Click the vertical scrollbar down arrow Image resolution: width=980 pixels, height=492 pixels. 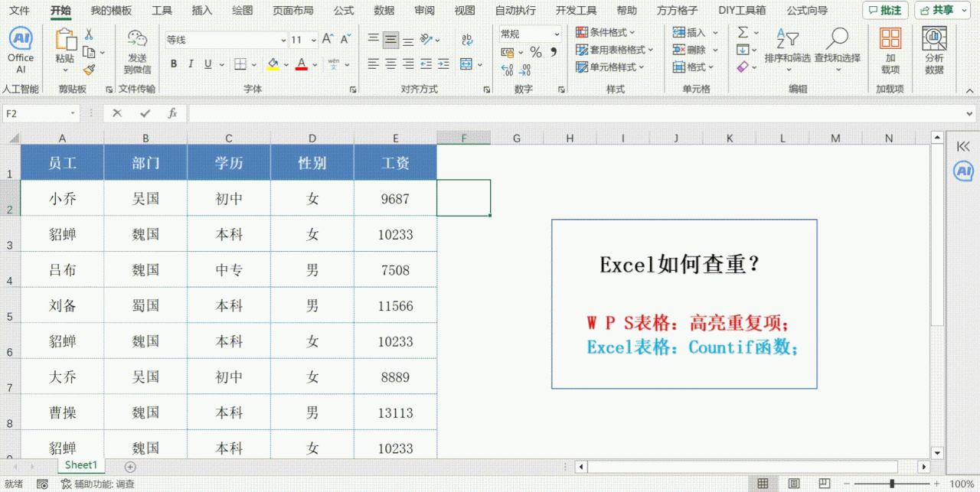click(x=937, y=453)
